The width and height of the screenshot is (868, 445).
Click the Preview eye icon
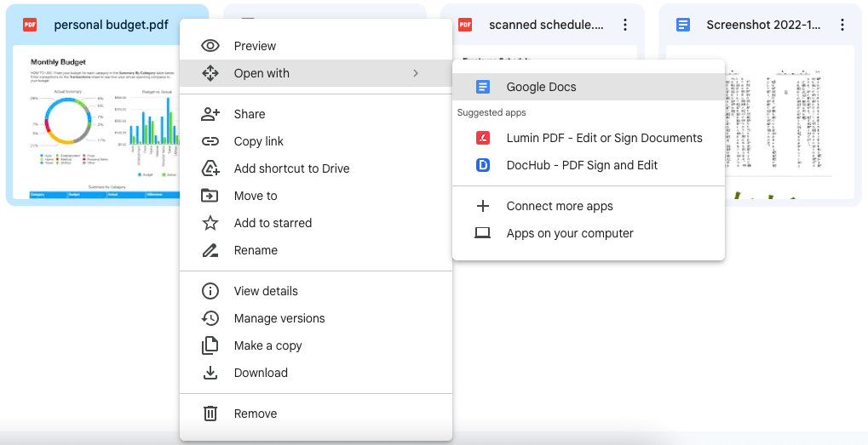(x=210, y=46)
